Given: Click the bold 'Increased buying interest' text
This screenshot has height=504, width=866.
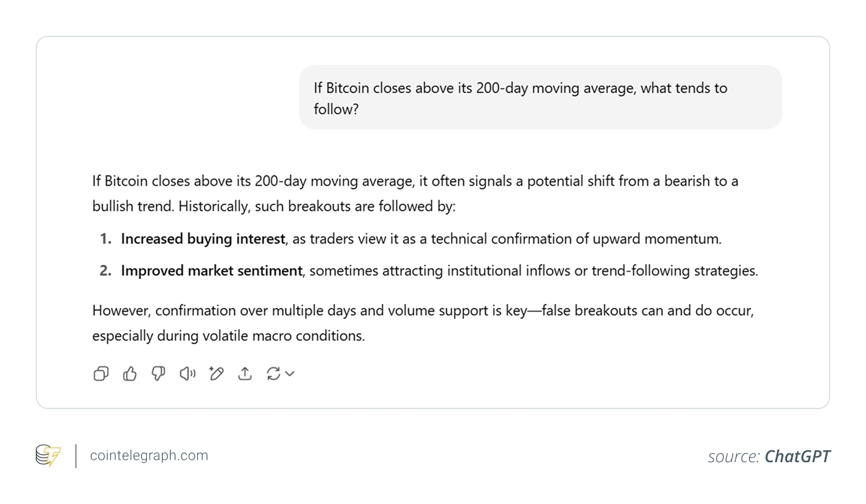Looking at the screenshot, I should point(203,239).
